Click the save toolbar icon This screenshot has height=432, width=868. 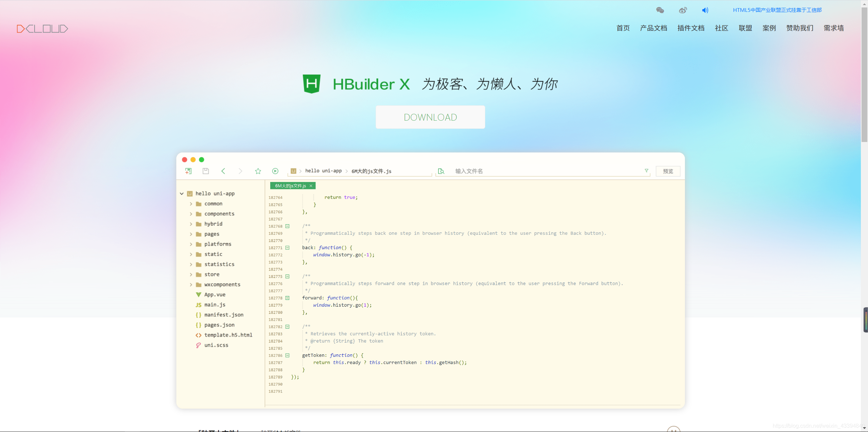206,171
